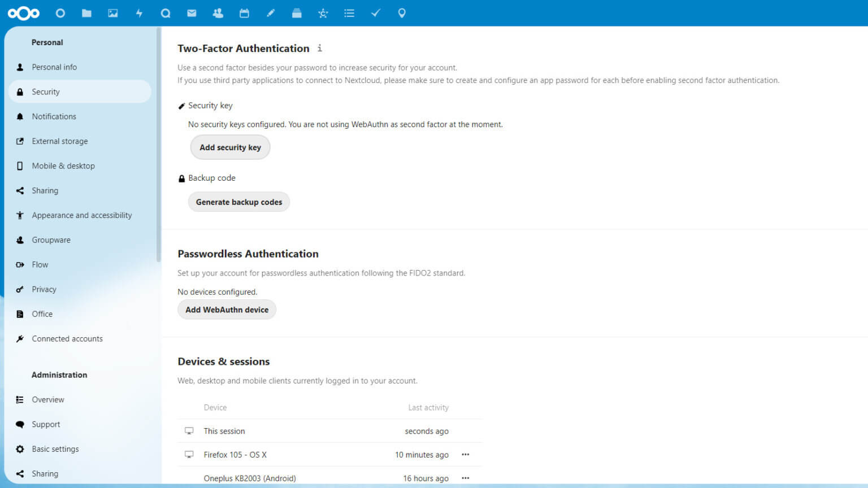Image resolution: width=868 pixels, height=488 pixels.
Task: Open the Administration Overview page
Action: [48, 399]
